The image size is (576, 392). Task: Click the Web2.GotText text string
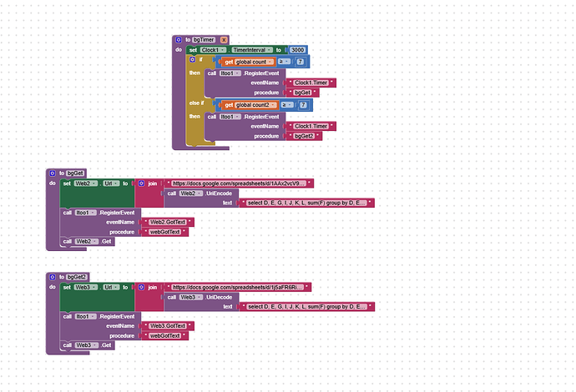click(168, 222)
